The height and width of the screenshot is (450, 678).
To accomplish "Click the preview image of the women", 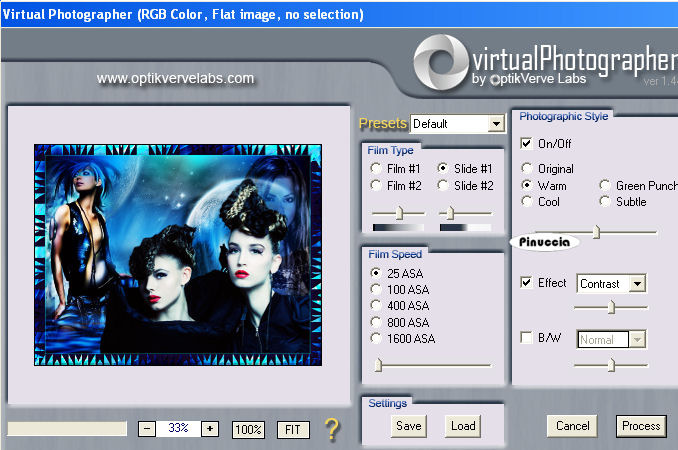I will [178, 255].
